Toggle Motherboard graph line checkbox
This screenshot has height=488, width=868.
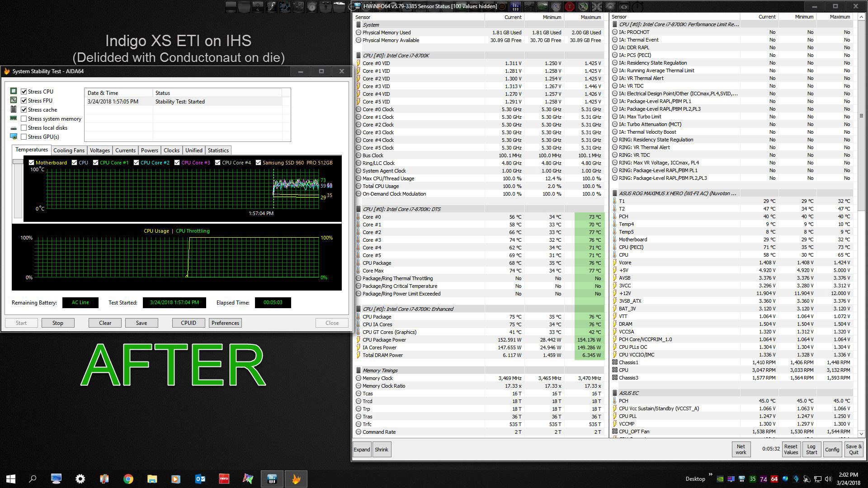[31, 162]
